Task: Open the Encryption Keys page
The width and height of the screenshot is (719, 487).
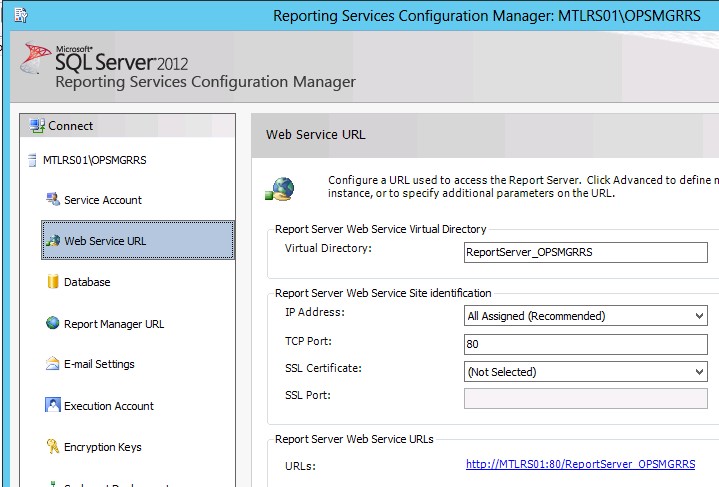Action: [103, 447]
